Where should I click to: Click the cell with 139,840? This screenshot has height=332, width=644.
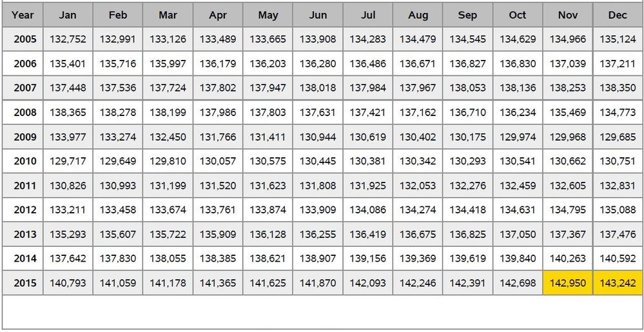pyautogui.click(x=517, y=259)
